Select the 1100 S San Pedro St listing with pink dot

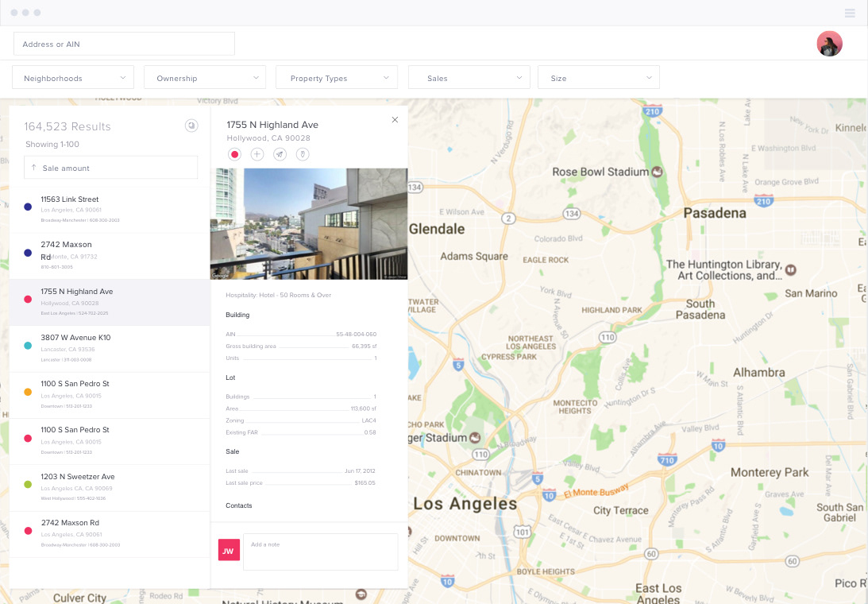(110, 441)
